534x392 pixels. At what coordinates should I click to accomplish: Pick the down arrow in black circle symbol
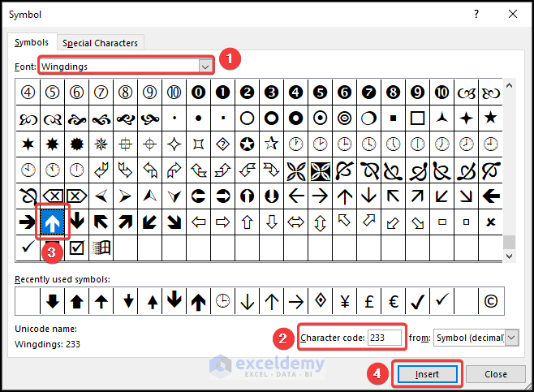coord(271,196)
